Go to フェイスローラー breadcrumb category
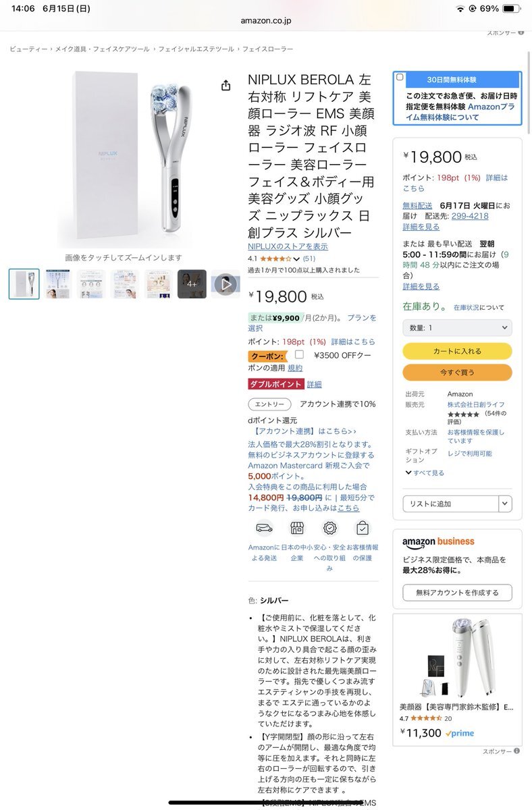The image size is (532, 810). [268, 49]
